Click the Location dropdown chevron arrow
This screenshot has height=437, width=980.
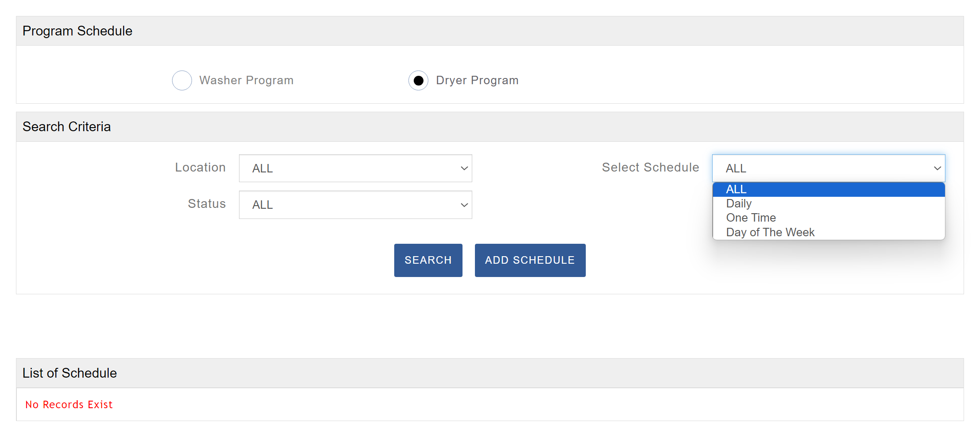(464, 168)
